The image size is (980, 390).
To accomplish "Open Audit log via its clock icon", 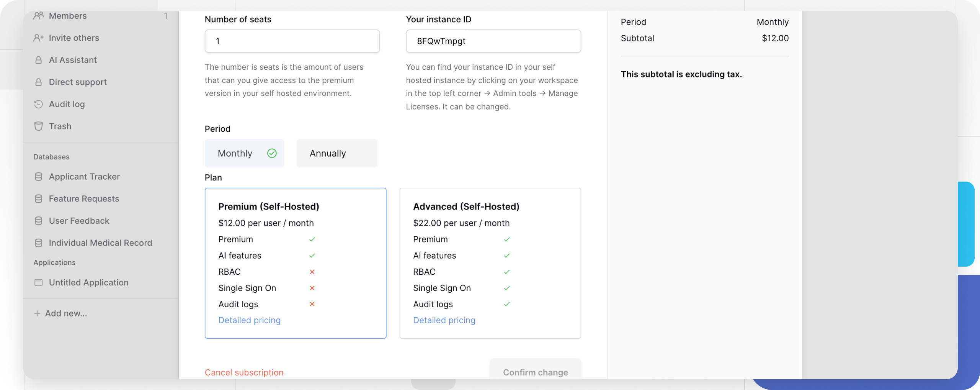I will click(38, 104).
